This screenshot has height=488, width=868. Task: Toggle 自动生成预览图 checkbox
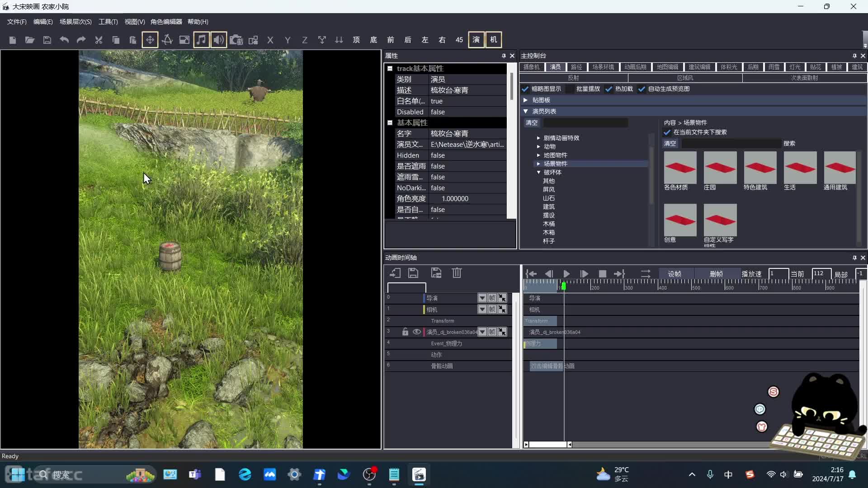tap(642, 89)
